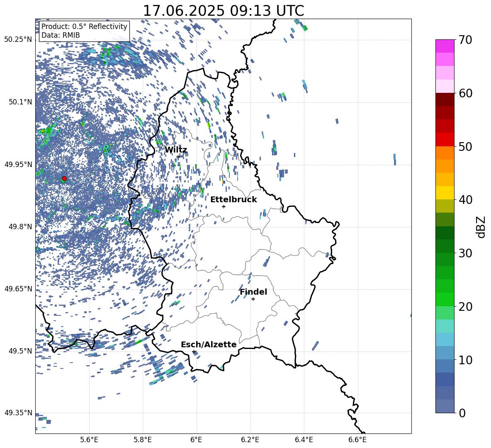Click the bright red colorbar segment near 50
Viewport: 491px width, 448px height.
(x=445, y=140)
